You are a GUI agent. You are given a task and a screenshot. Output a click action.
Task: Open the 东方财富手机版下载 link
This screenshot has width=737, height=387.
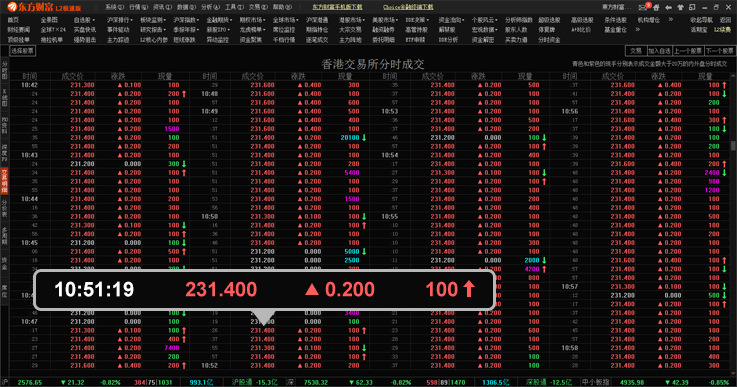point(337,7)
